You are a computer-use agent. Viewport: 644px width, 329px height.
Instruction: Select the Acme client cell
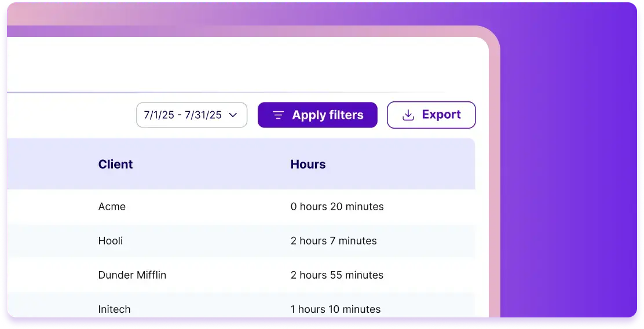(112, 207)
